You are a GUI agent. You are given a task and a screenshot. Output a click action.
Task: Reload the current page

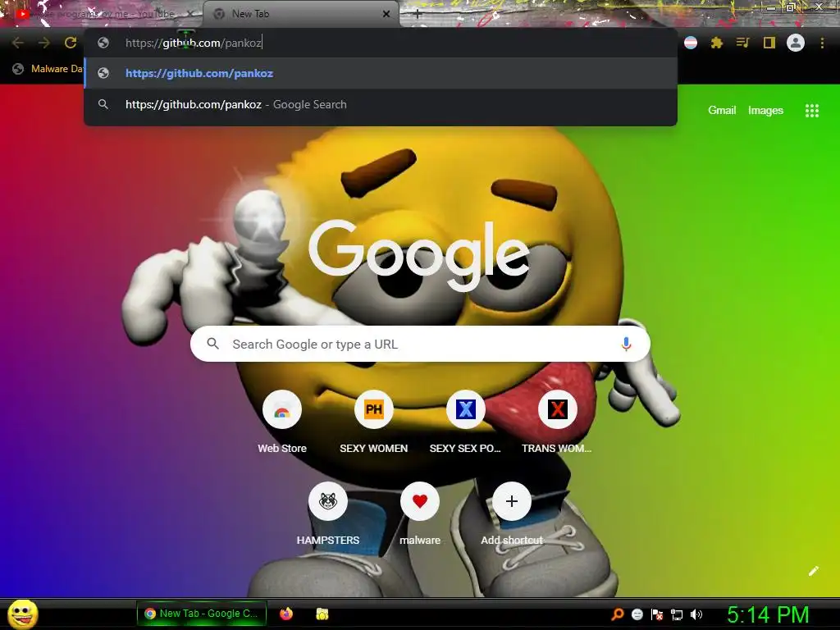(x=71, y=43)
